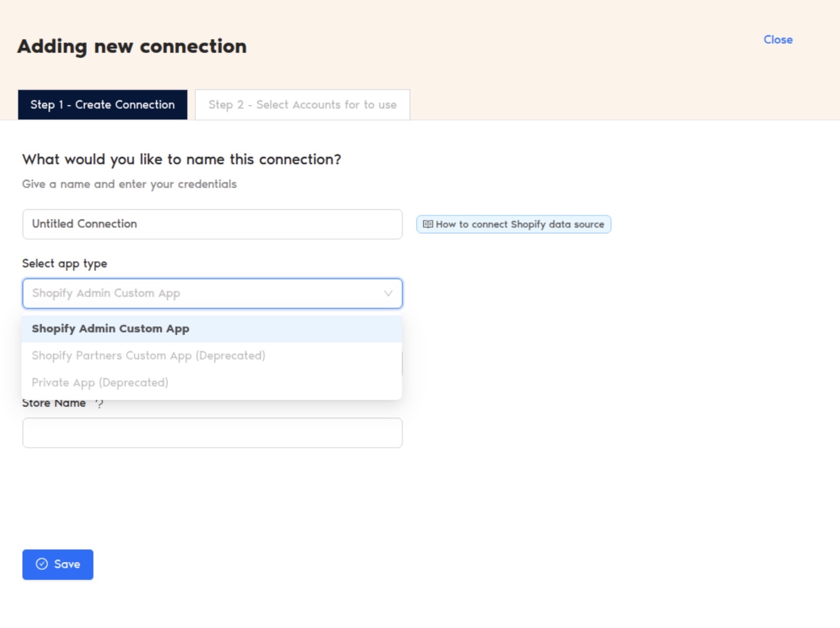Click into the Store Name input field
Screen dimensions: 840x628
tap(212, 433)
